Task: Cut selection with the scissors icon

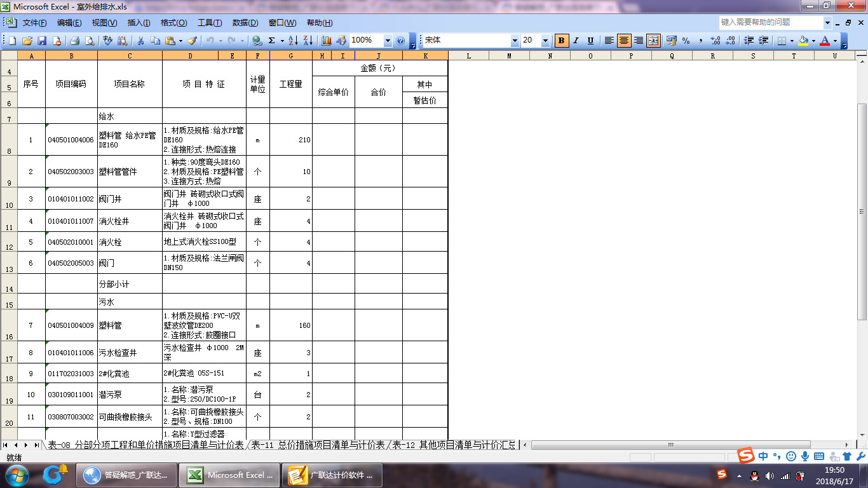Action: [x=140, y=40]
